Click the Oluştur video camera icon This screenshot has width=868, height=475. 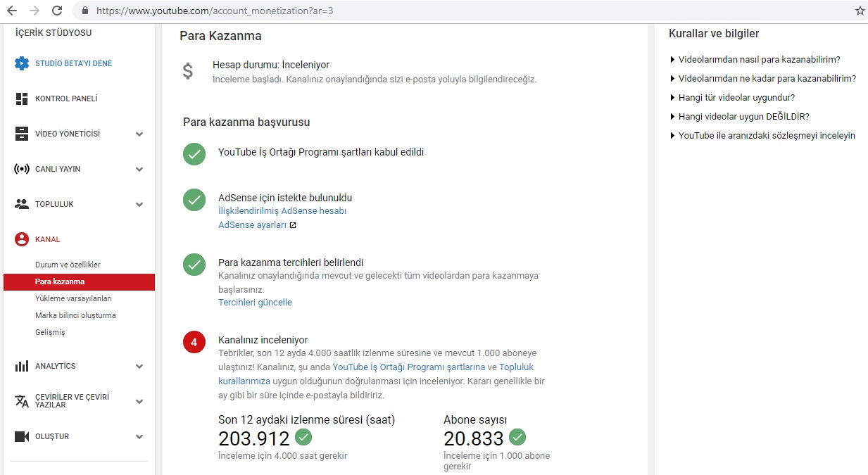[22, 436]
